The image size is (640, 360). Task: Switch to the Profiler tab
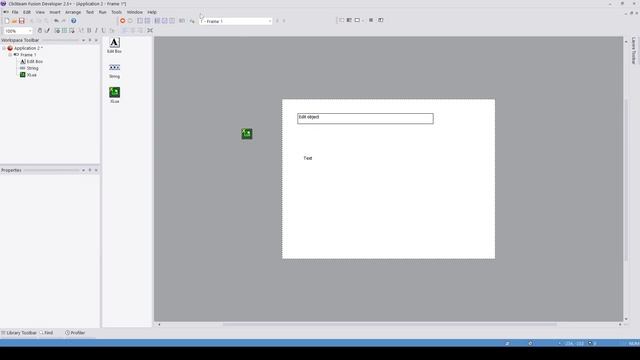tap(75, 333)
